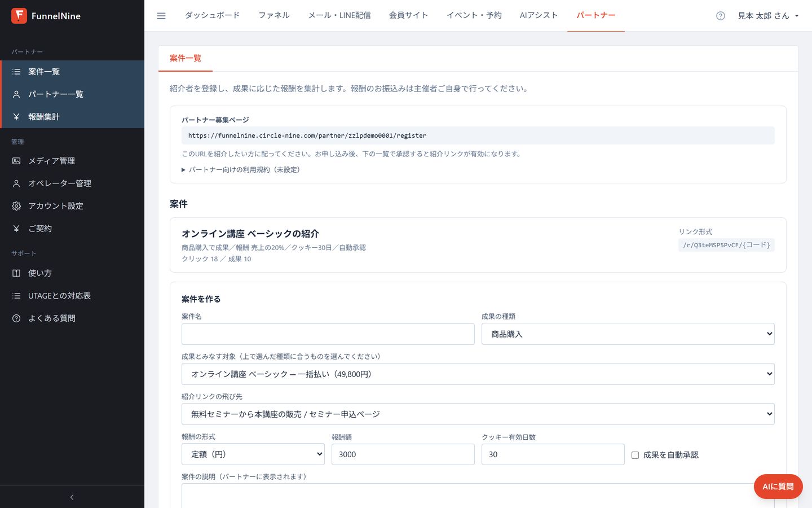This screenshot has height=508, width=812.
Task: Open the 成果とみなす対象 dropdown
Action: [x=478, y=374]
